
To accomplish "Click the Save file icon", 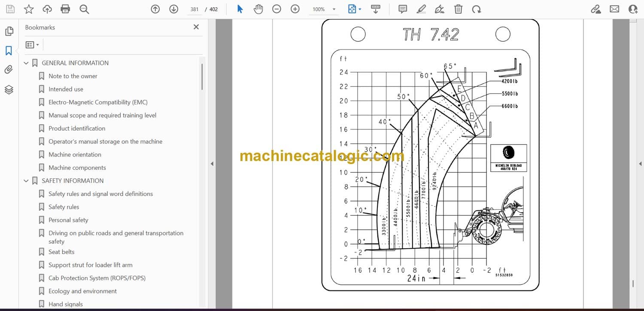I will (10, 9).
